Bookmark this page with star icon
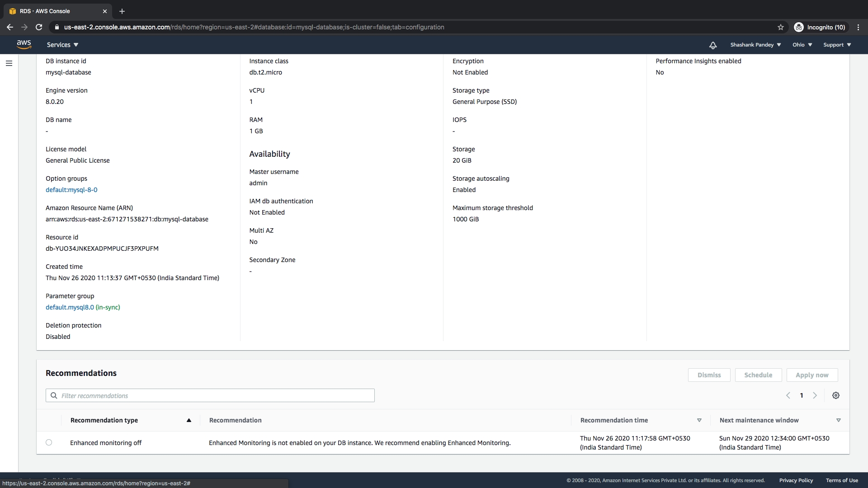This screenshot has width=868, height=488. tap(781, 27)
